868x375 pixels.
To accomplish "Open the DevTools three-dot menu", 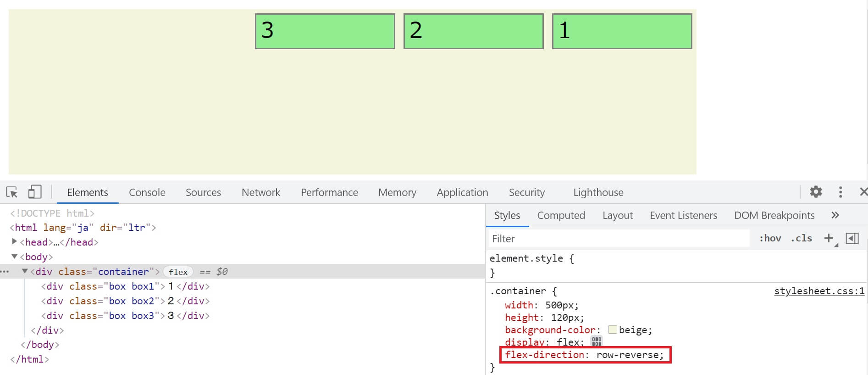I will click(840, 192).
